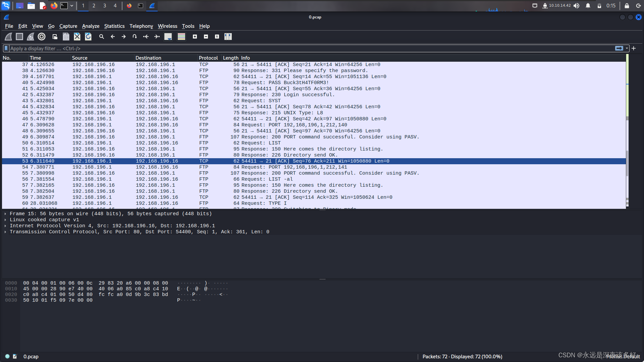Click the display filter bookmark icon
The image size is (644, 362).
click(6, 49)
